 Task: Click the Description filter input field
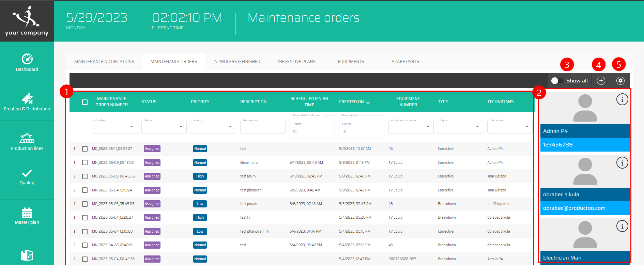(262, 127)
